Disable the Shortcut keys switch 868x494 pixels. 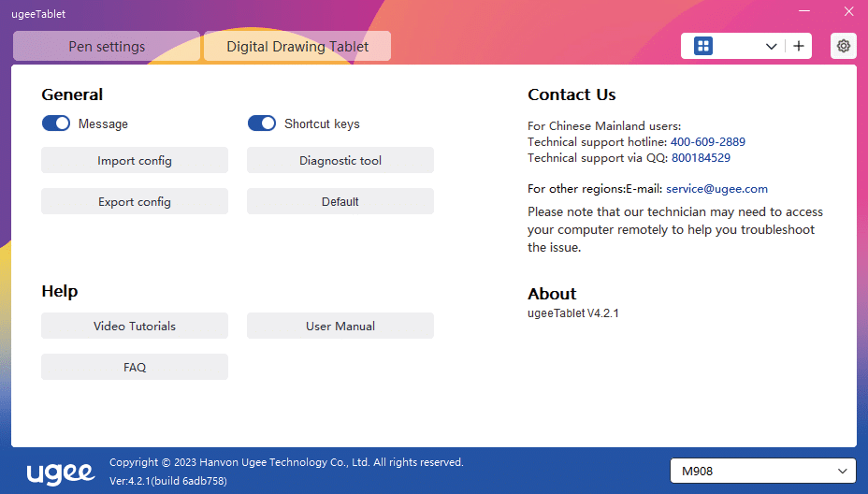click(x=261, y=123)
